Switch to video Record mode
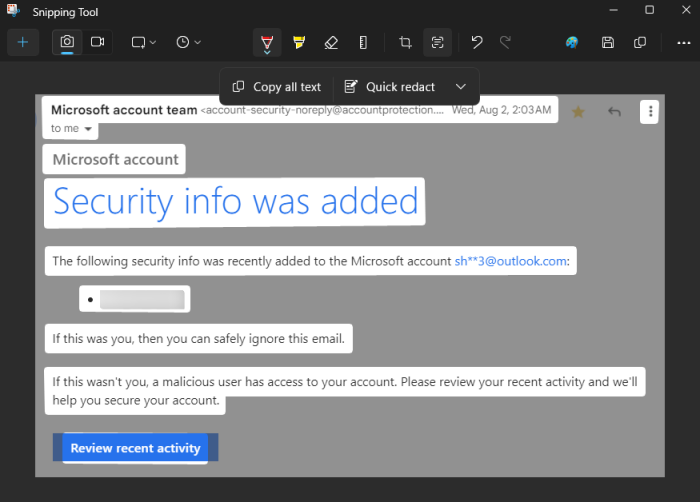The height and width of the screenshot is (502, 700). [97, 42]
